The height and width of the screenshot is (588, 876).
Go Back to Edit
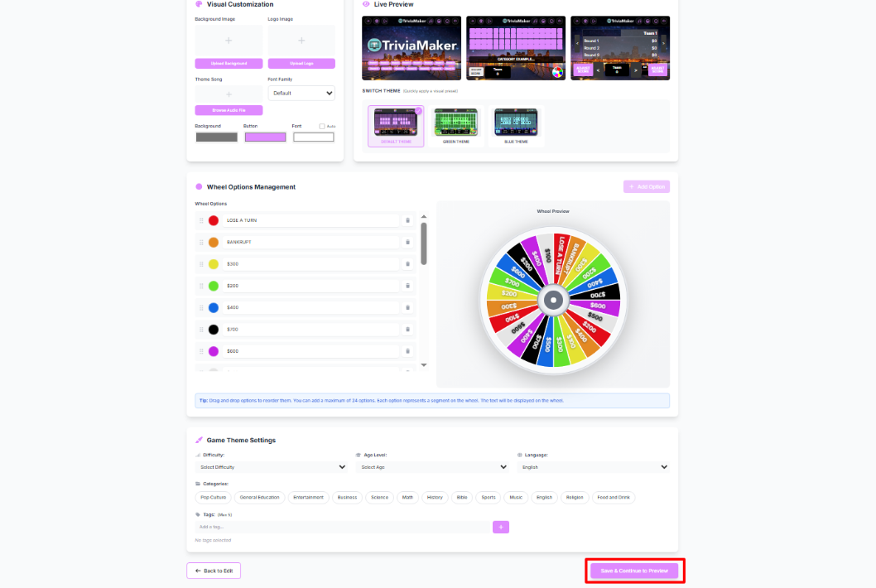[x=214, y=571]
